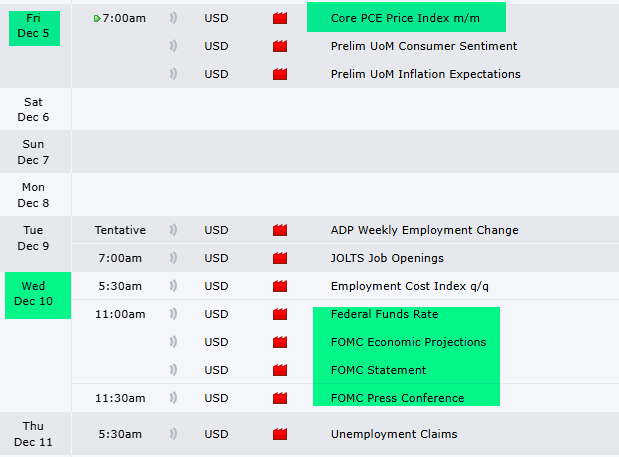
Task: Click the red impact icon for FOMC Press Conference
Action: click(280, 398)
